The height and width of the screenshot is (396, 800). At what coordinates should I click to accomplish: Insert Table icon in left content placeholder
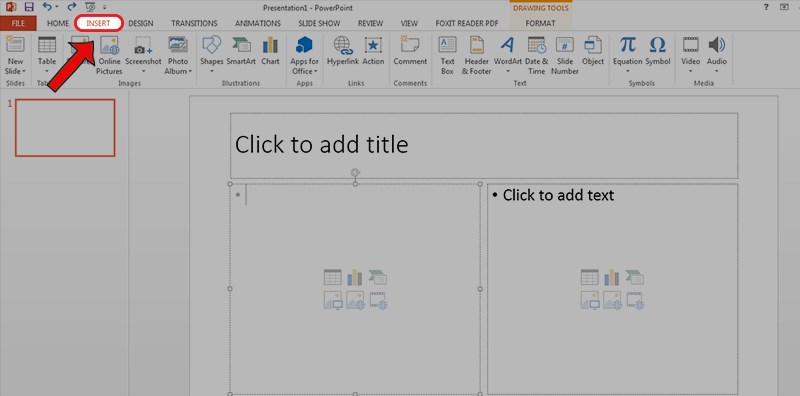pyautogui.click(x=333, y=277)
